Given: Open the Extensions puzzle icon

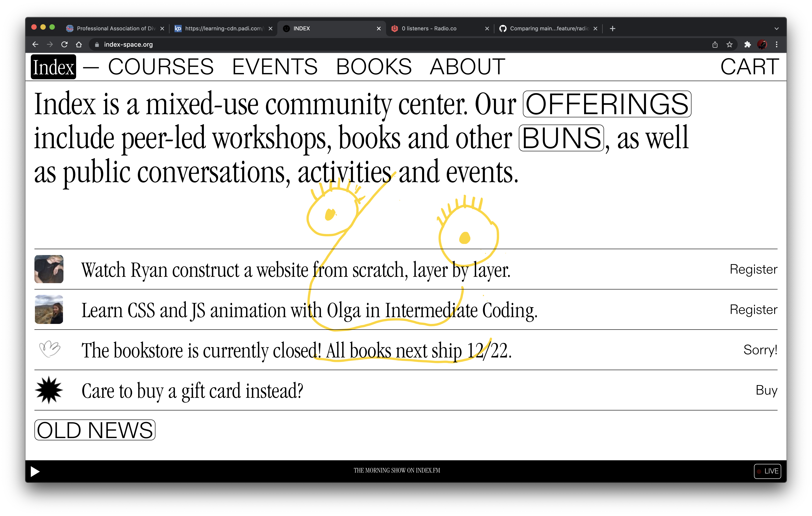Looking at the screenshot, I should coord(747,44).
